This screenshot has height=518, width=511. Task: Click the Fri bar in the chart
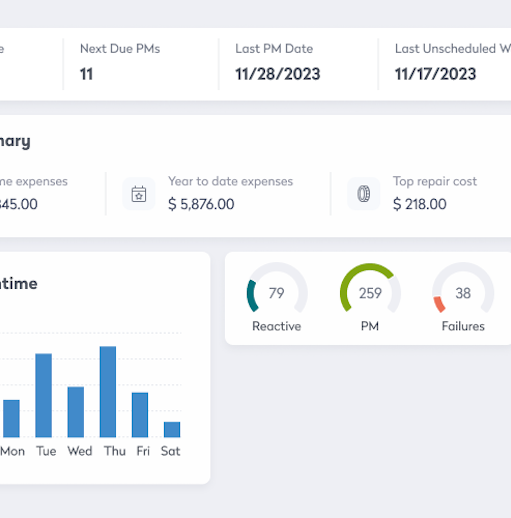[140, 415]
